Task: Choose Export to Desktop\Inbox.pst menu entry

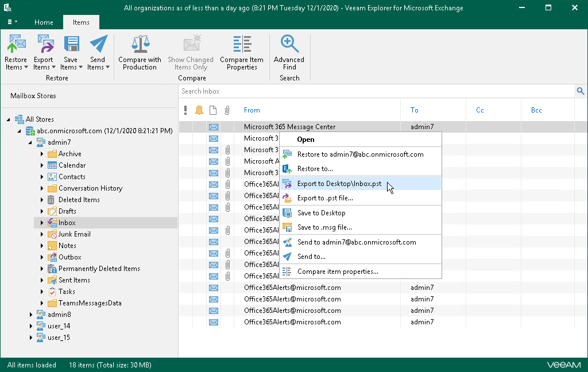Action: pos(339,184)
